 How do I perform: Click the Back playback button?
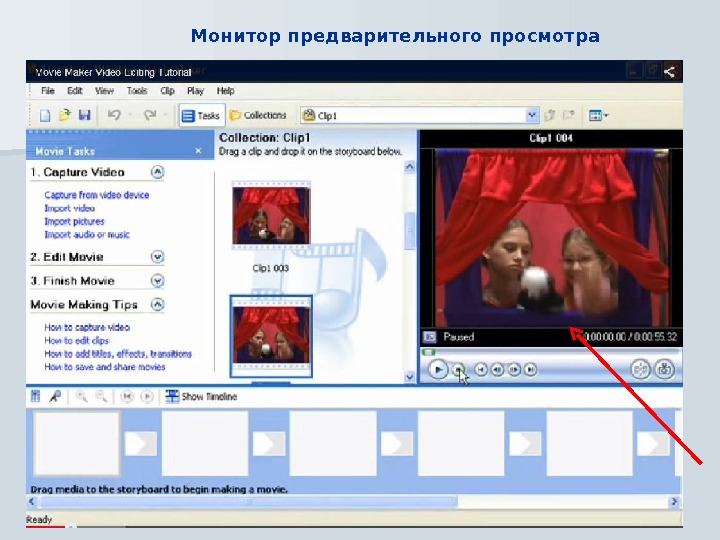481,369
